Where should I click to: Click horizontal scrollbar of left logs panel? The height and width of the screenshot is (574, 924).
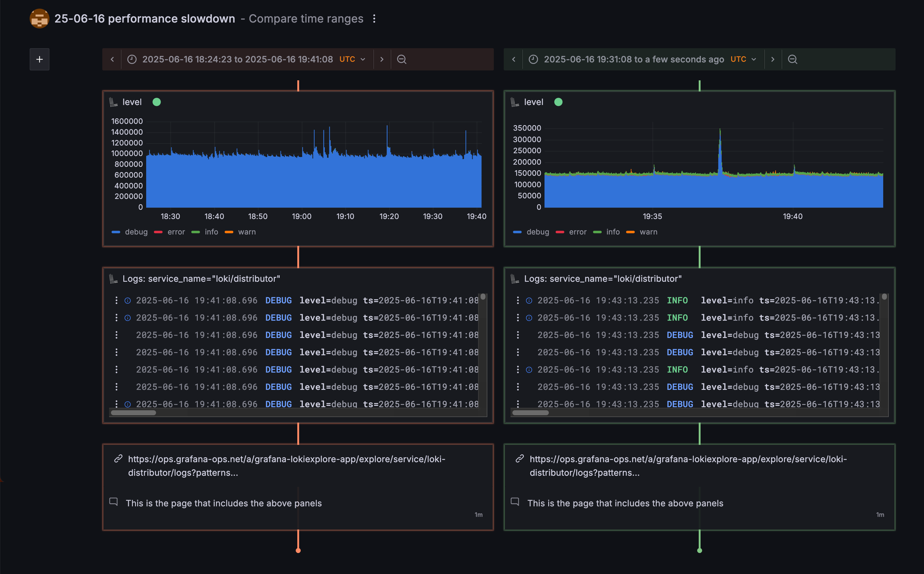[x=134, y=413]
